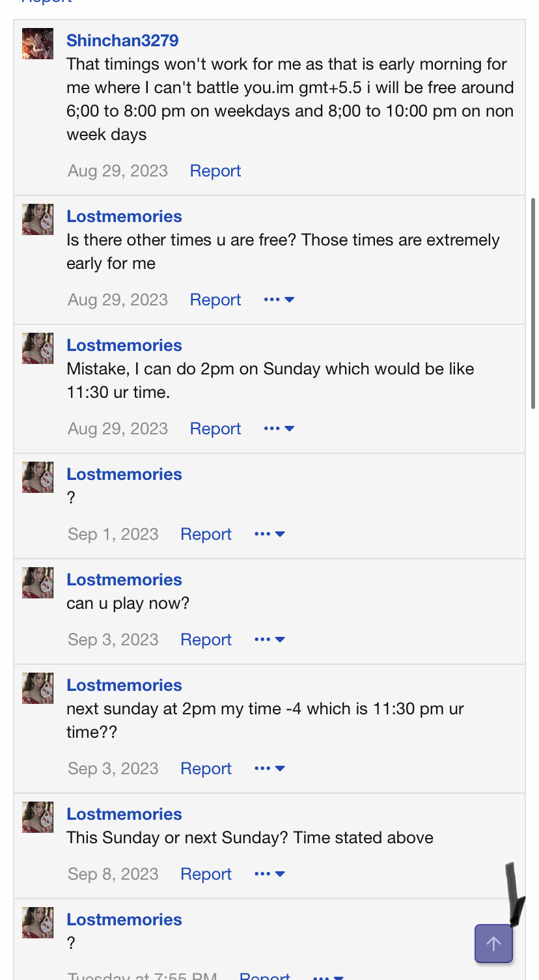Screen dimensions: 539x980
Task: Tap the scroll-to-top arrow button
Action: 493,943
